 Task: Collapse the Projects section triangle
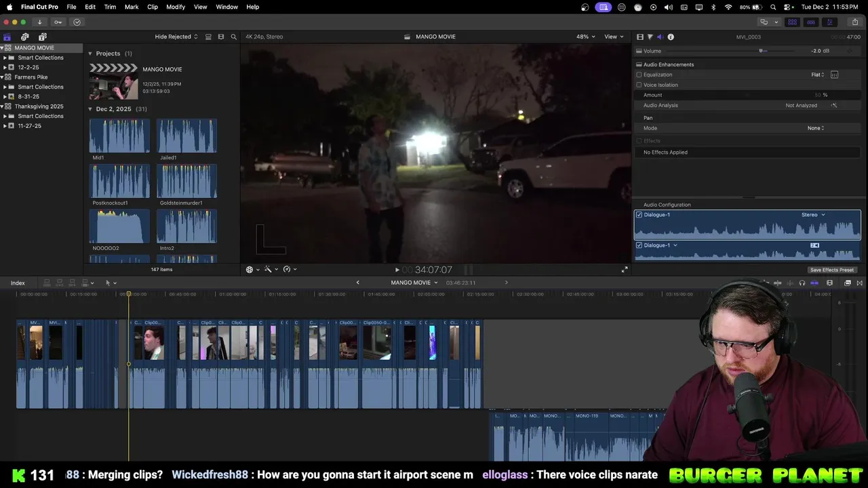tap(90, 54)
